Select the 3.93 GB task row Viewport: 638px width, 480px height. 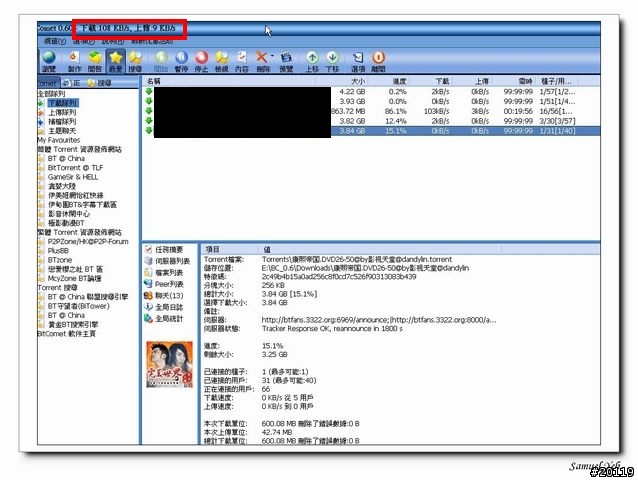[371, 101]
